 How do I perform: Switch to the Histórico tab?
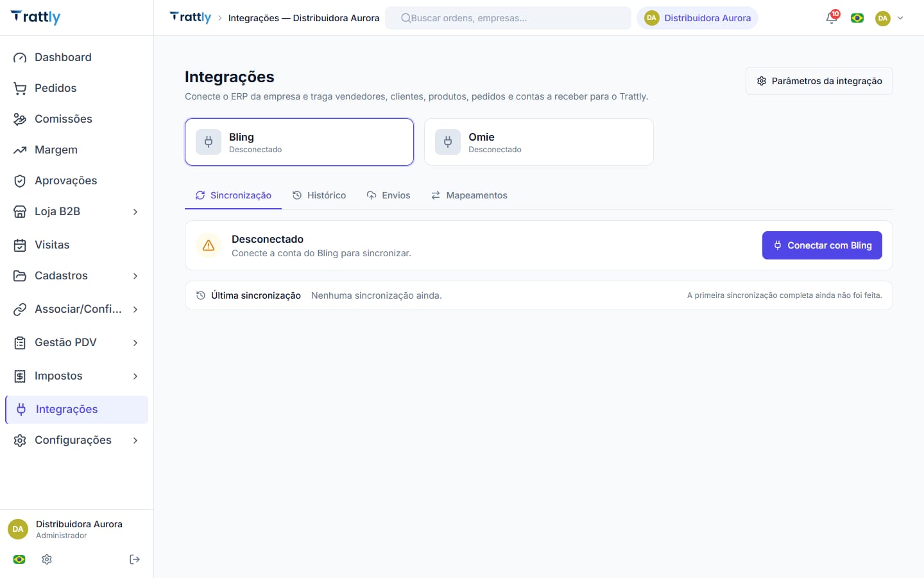319,195
